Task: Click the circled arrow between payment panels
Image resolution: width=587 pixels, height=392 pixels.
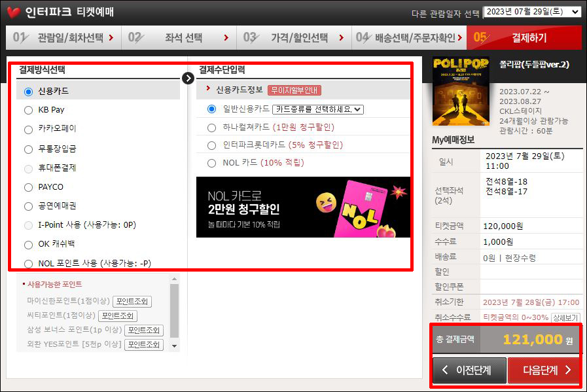Action: click(188, 79)
